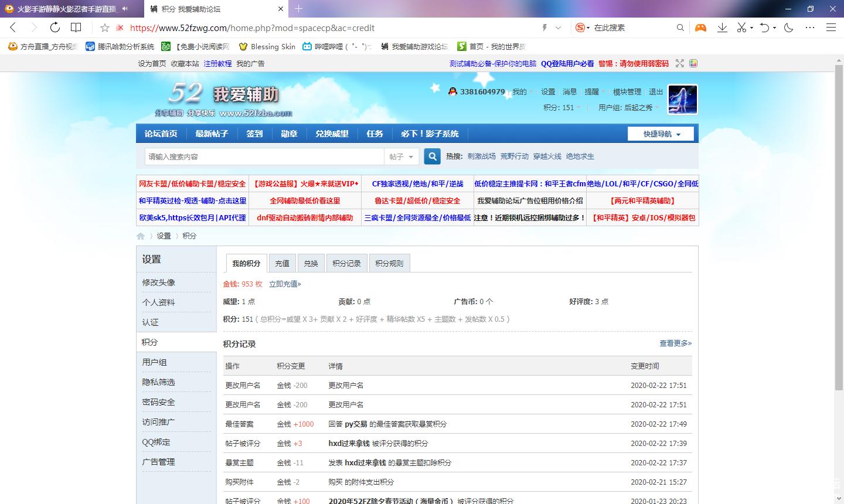Bookmark page with star icon
Screen dimensions: 844x504
[x=105, y=28]
